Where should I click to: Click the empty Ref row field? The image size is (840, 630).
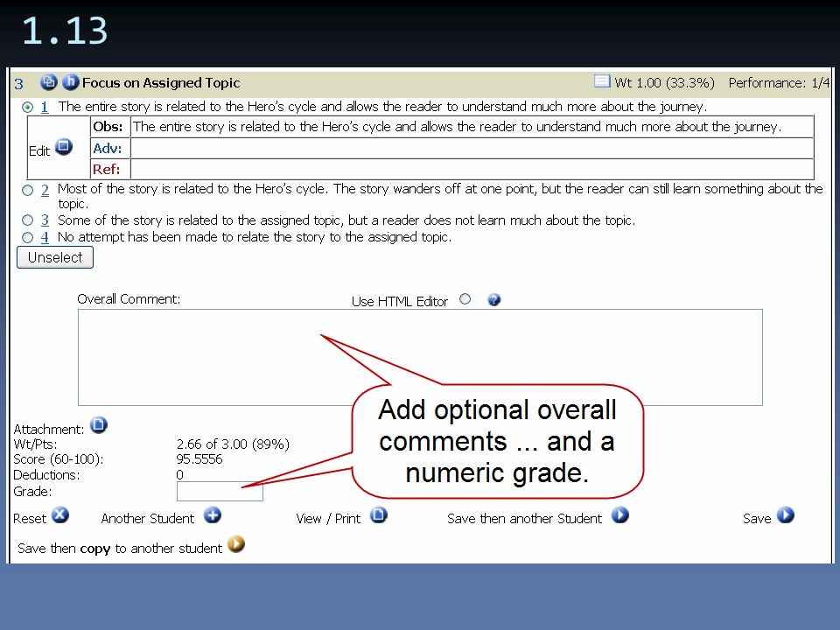coord(472,169)
